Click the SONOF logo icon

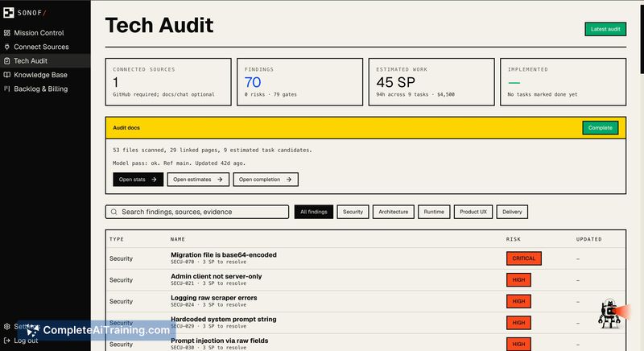[8, 13]
